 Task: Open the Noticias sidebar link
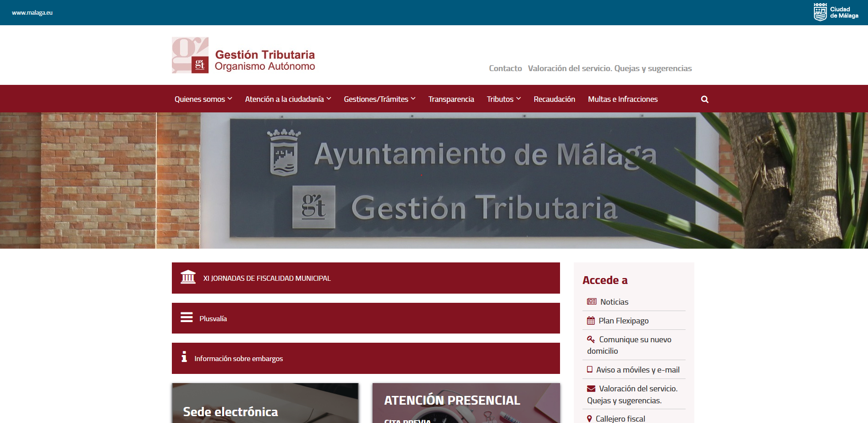tap(614, 302)
